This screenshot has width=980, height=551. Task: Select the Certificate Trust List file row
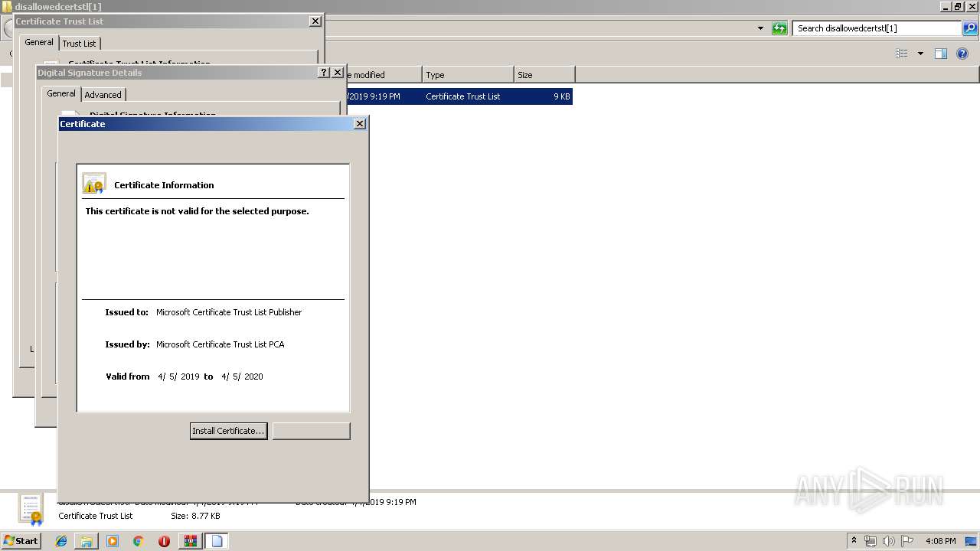click(x=459, y=96)
